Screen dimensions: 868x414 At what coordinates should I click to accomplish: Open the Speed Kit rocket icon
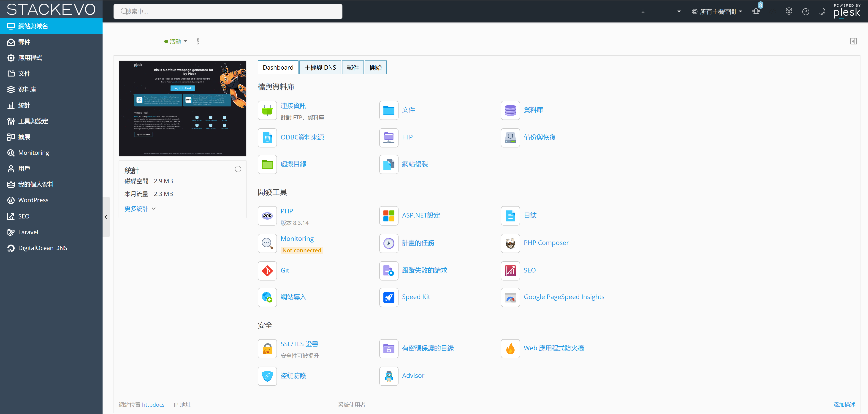pyautogui.click(x=388, y=297)
